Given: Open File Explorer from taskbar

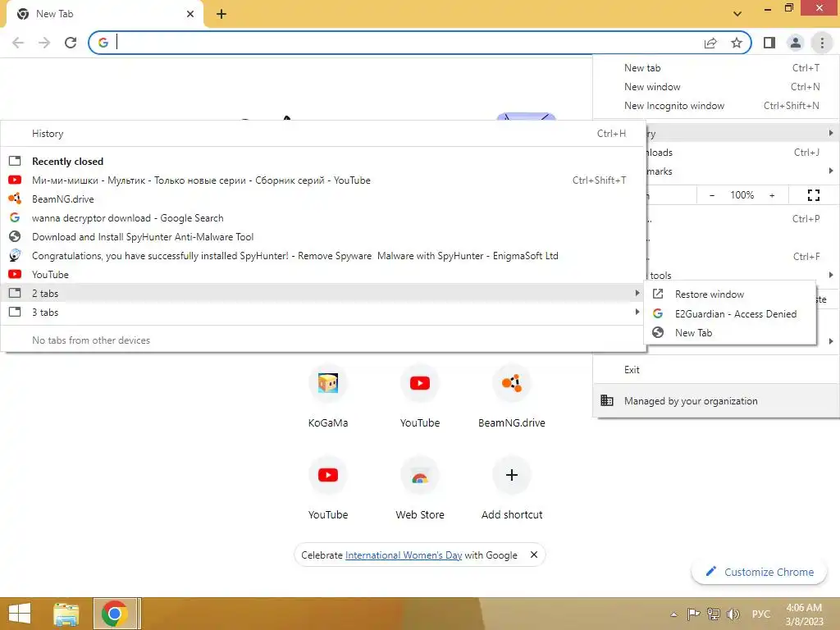Looking at the screenshot, I should point(66,614).
